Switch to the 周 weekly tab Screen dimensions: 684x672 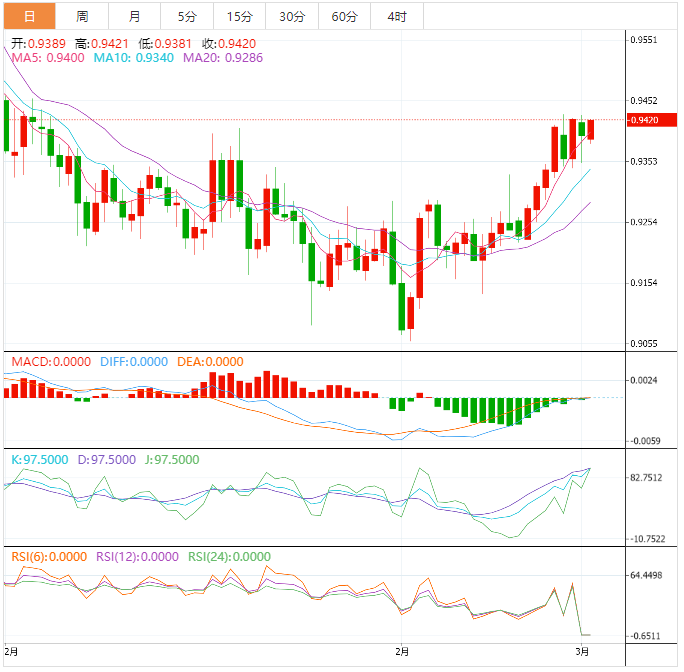point(82,16)
